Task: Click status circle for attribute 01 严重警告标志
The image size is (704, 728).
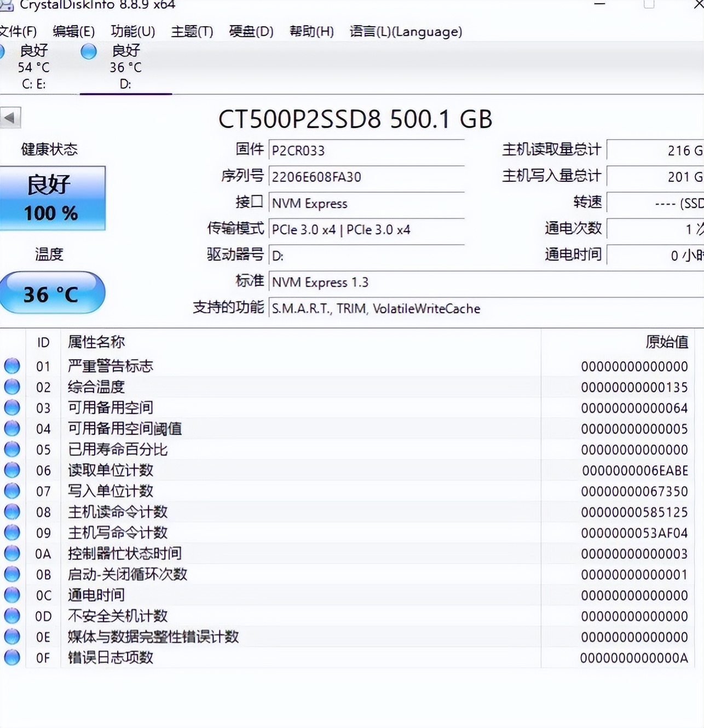Action: tap(12, 366)
